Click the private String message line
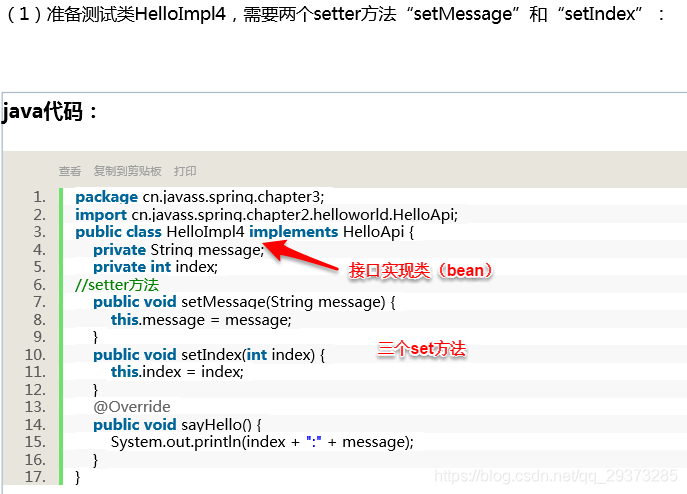 (179, 250)
